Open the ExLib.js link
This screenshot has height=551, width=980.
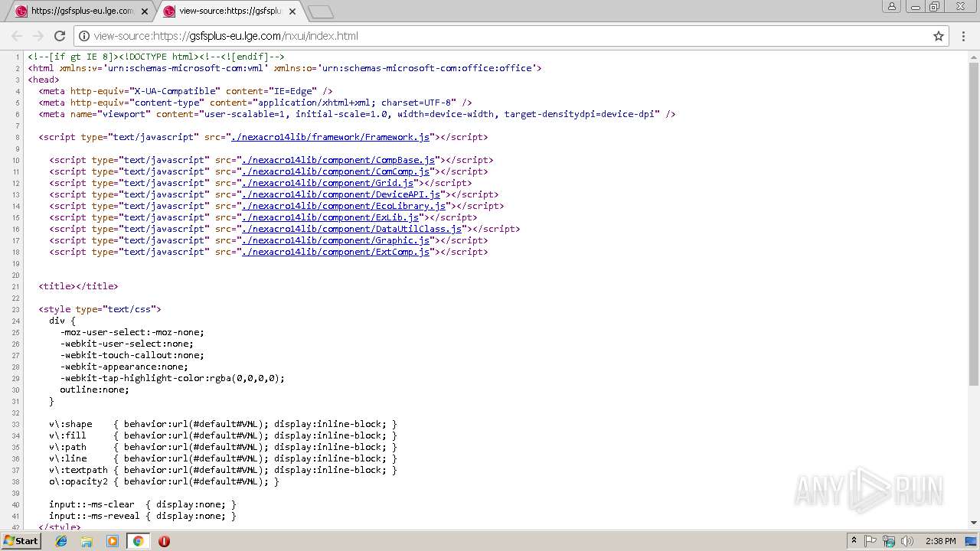[331, 217]
